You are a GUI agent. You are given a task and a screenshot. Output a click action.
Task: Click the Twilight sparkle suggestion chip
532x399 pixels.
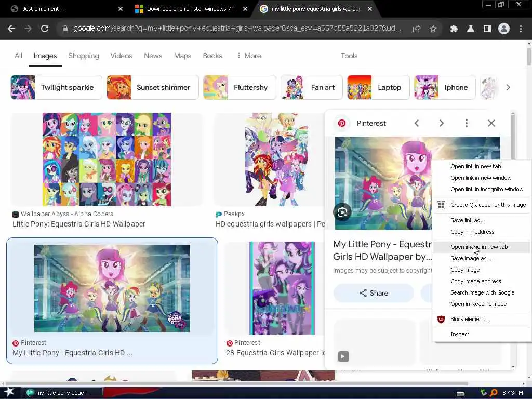tap(56, 87)
